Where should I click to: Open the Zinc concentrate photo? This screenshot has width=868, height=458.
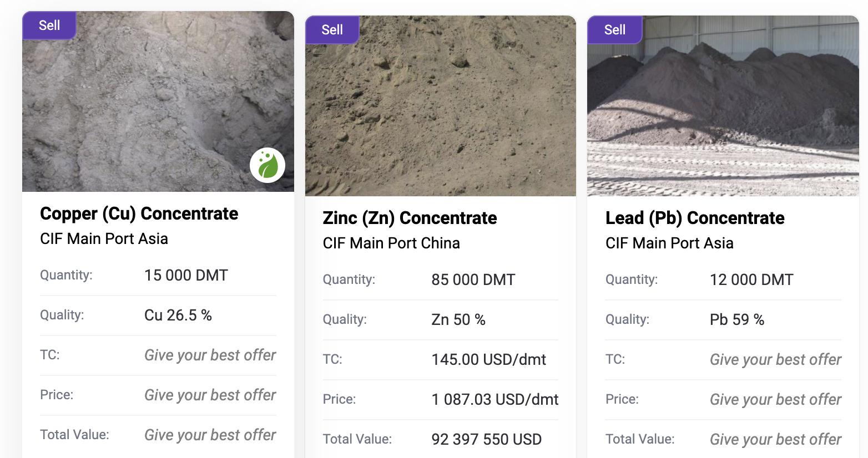[x=441, y=111]
